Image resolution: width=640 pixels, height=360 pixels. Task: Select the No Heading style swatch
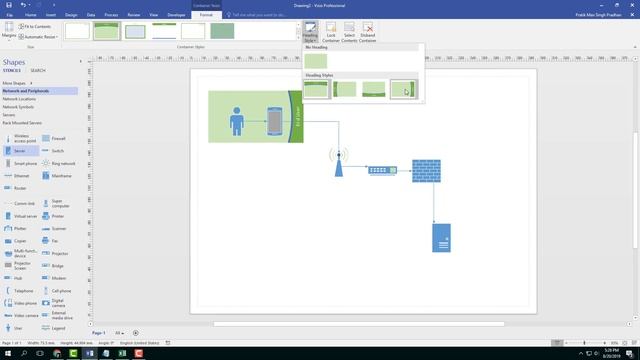pos(316,61)
